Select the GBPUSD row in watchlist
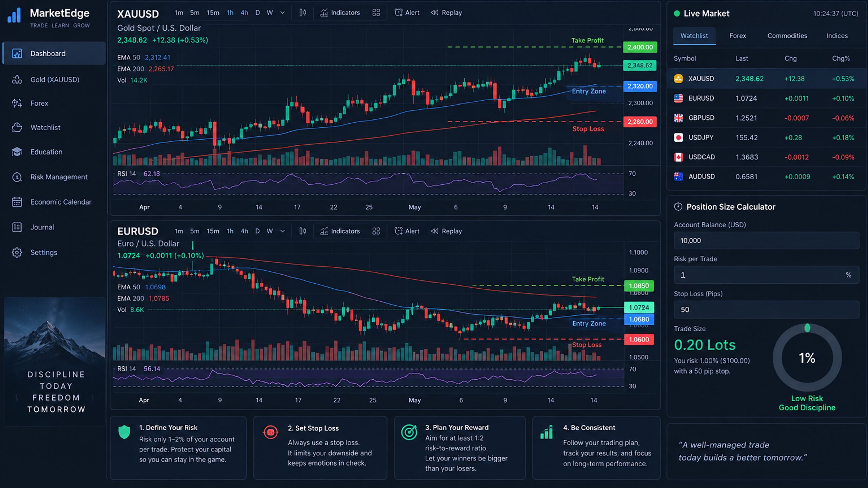 [766, 118]
